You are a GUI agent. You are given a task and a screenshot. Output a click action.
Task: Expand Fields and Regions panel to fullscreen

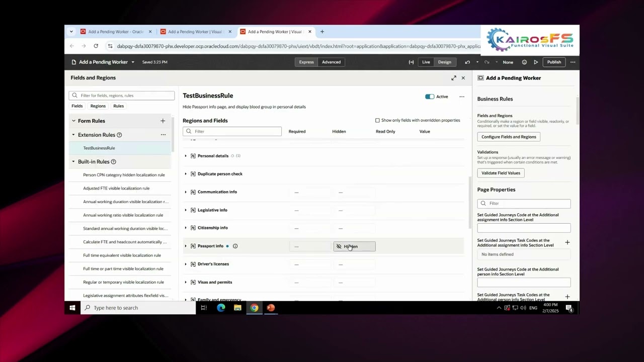(454, 78)
